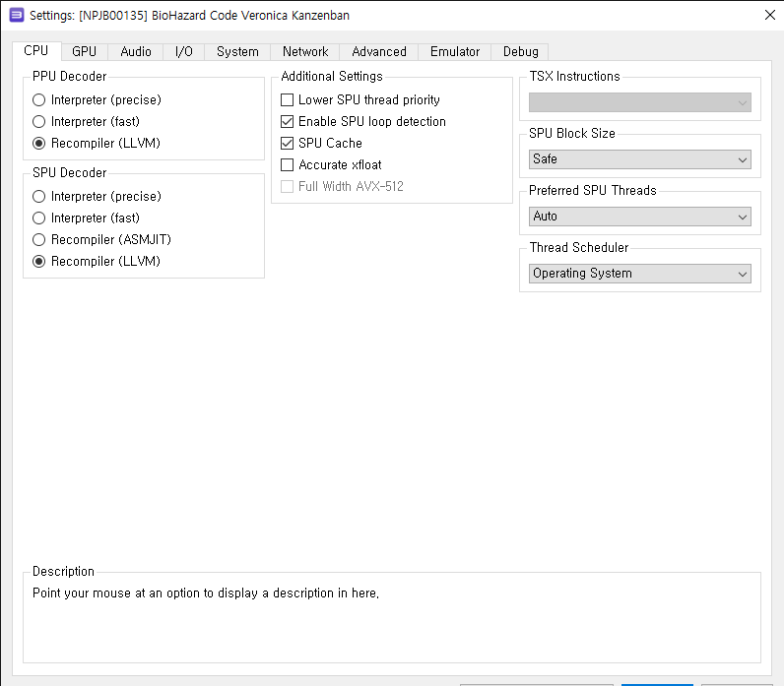784x686 pixels.
Task: Open the TSX Instructions dropdown
Action: point(639,102)
